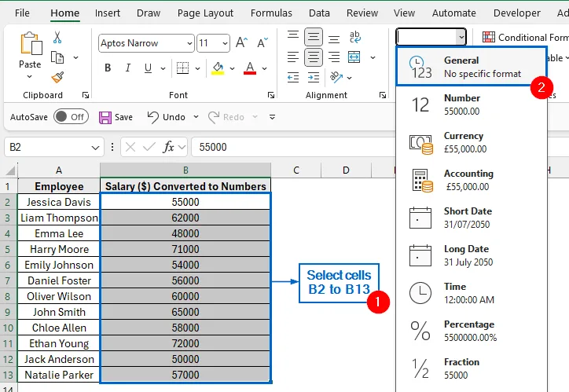The image size is (569, 392).
Task: Click the Redo arrow
Action: [214, 117]
